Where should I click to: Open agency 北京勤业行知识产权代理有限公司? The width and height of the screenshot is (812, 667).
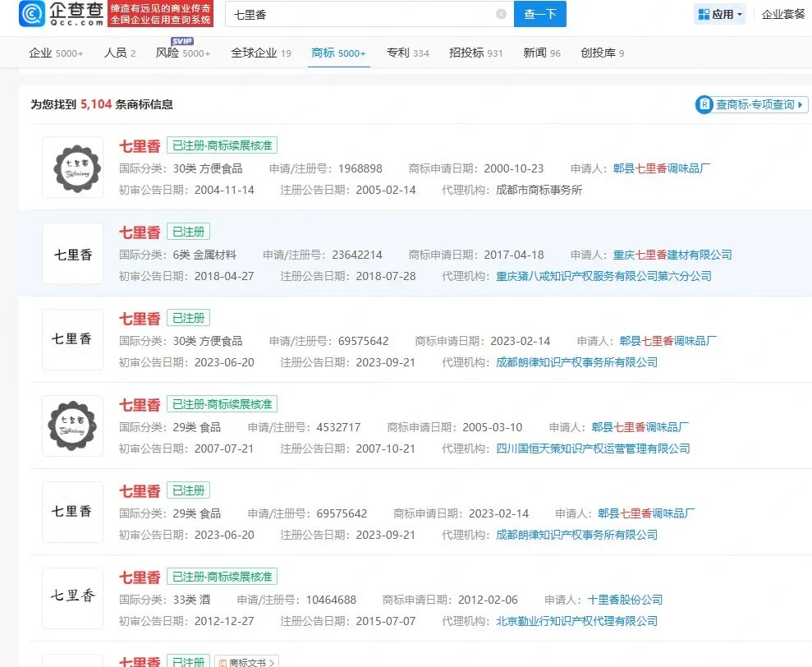[x=577, y=621]
